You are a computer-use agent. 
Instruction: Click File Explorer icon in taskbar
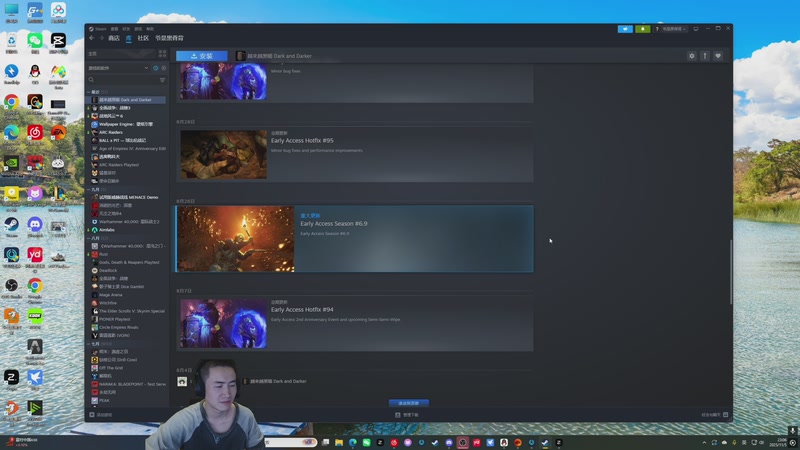339,443
